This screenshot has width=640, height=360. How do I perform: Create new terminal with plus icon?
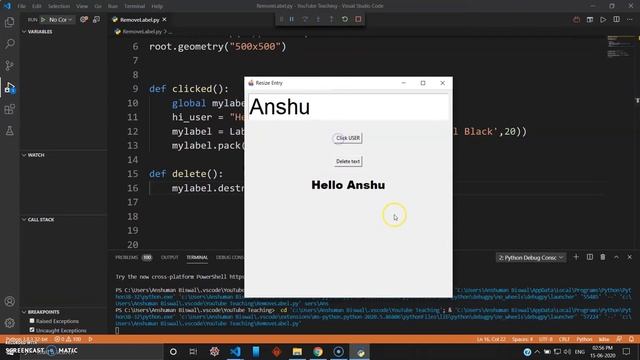click(576, 257)
